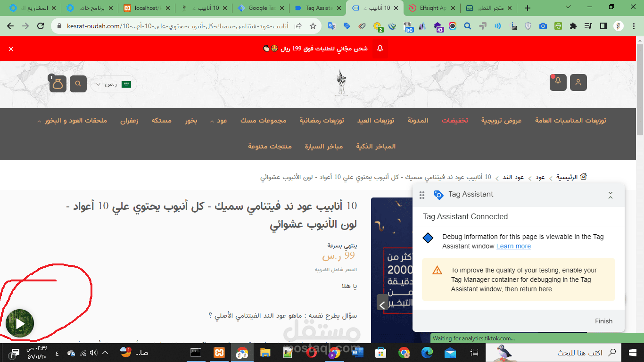
Task: Open extension with 43 badge
Action: tap(438, 27)
